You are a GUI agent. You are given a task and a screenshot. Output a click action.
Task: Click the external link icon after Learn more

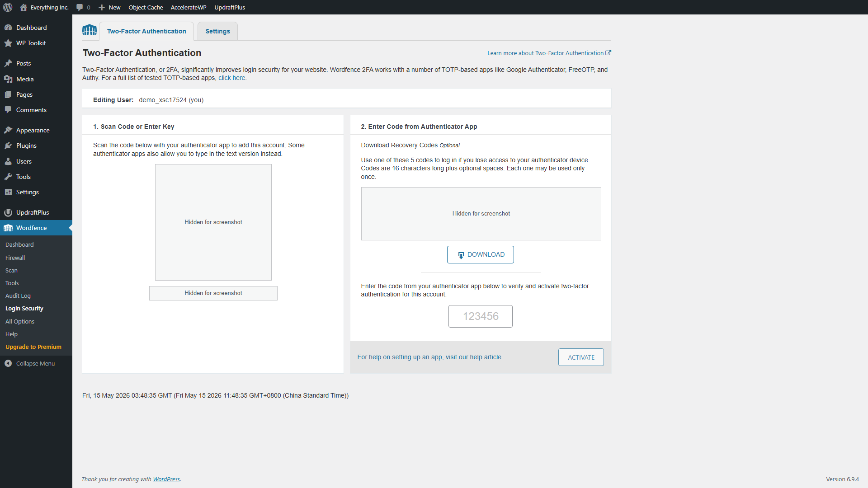click(x=608, y=53)
